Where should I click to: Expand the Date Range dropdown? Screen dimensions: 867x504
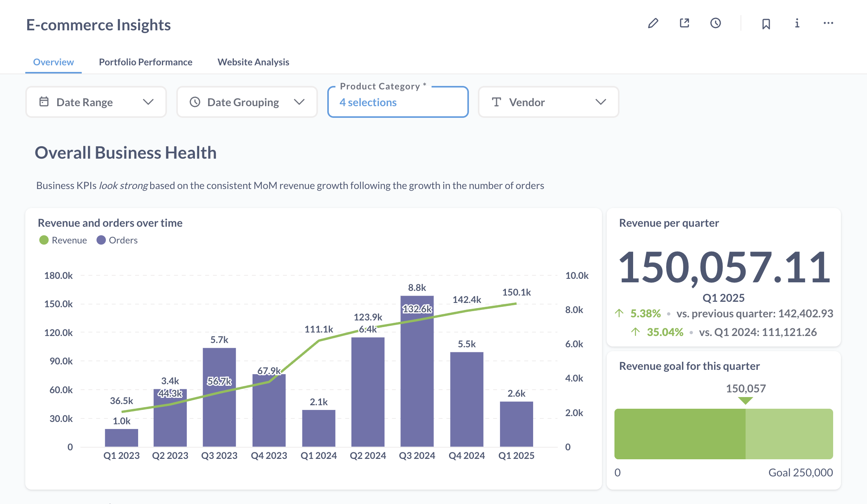(x=148, y=102)
